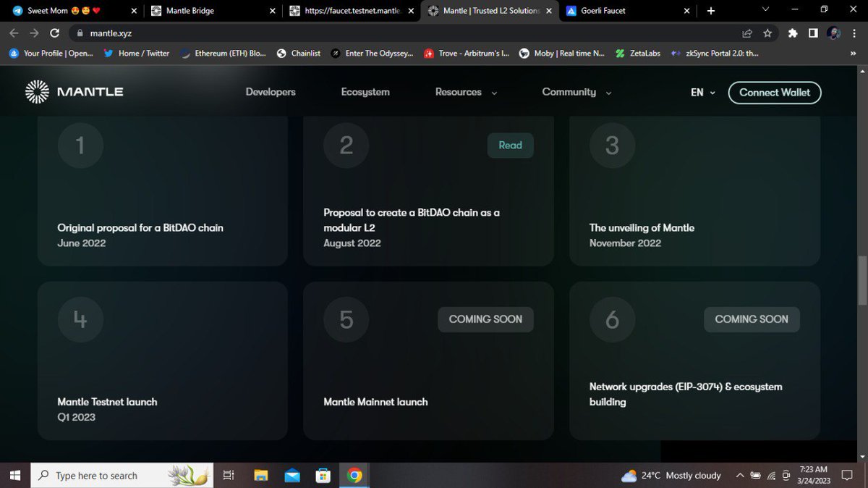
Task: Open the Windows Start menu
Action: pyautogui.click(x=15, y=476)
